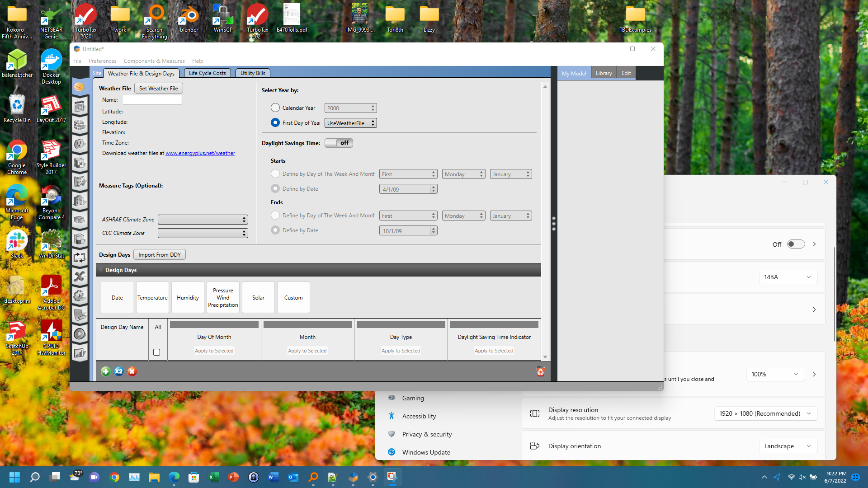Screen dimensions: 868x488
Task: Open the Preferences menu
Action: [102, 61]
